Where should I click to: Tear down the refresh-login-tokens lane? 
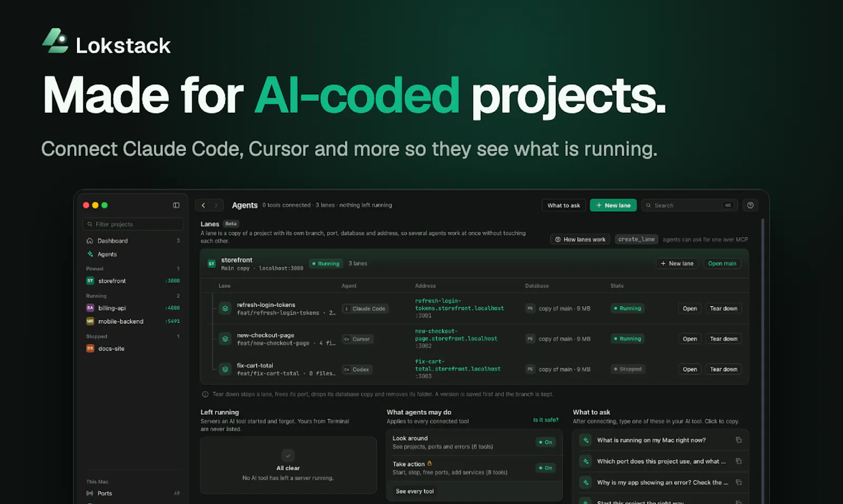723,309
